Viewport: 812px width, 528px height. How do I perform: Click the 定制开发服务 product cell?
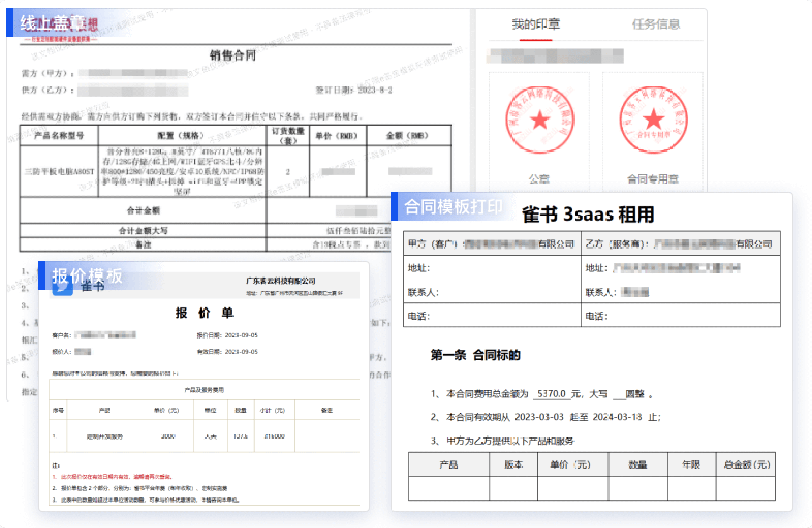[x=105, y=436]
